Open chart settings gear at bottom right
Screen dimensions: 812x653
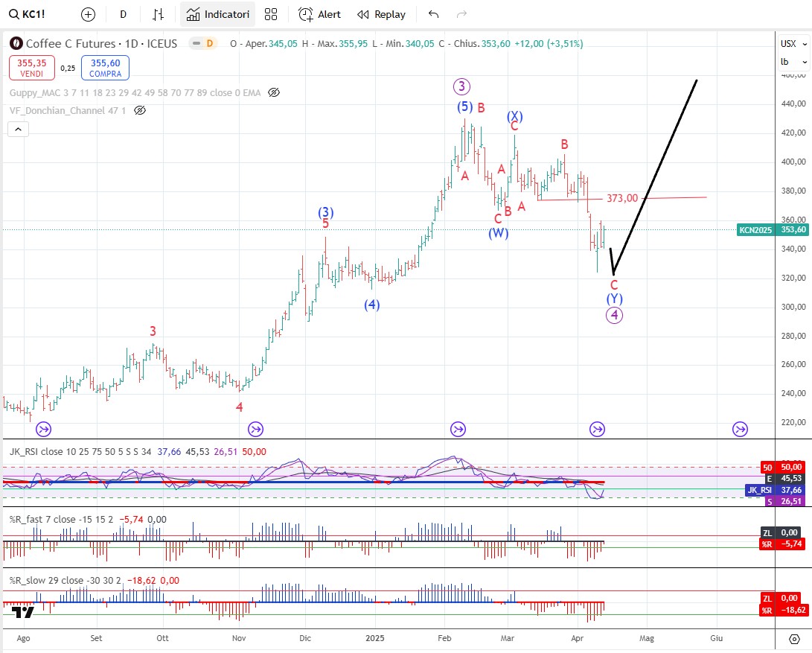pyautogui.click(x=794, y=639)
